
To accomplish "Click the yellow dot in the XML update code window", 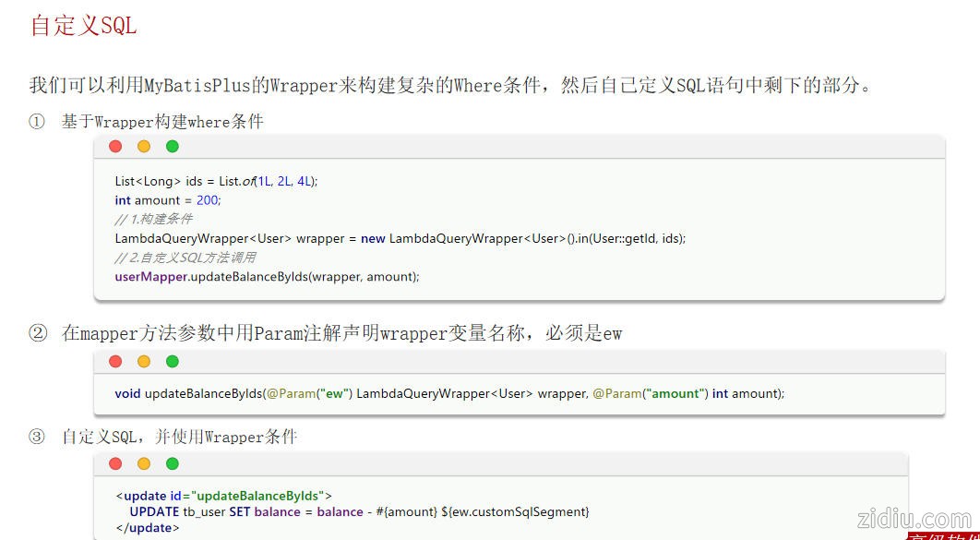I will (144, 464).
